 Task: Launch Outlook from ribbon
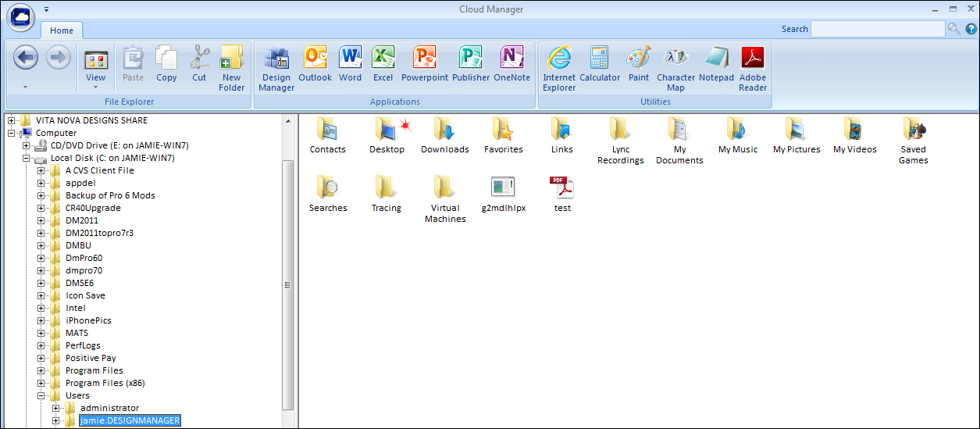[x=315, y=64]
